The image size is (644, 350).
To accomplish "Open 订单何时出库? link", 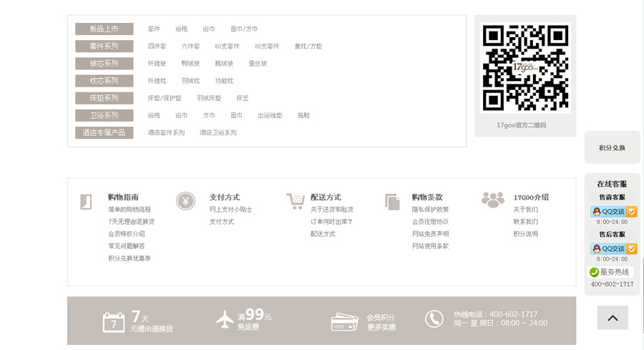I will (x=331, y=221).
